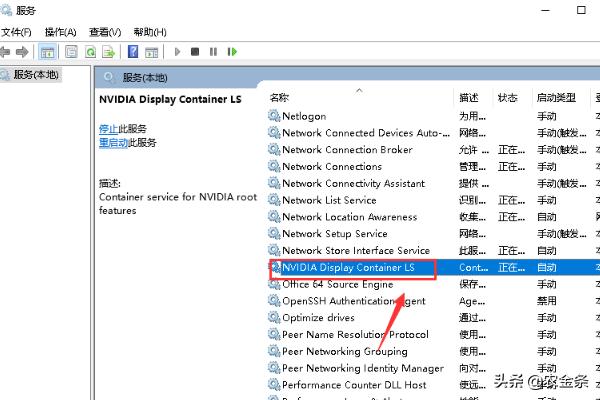
Task: Click the Refresh toolbar icon
Action: pyautogui.click(x=91, y=52)
